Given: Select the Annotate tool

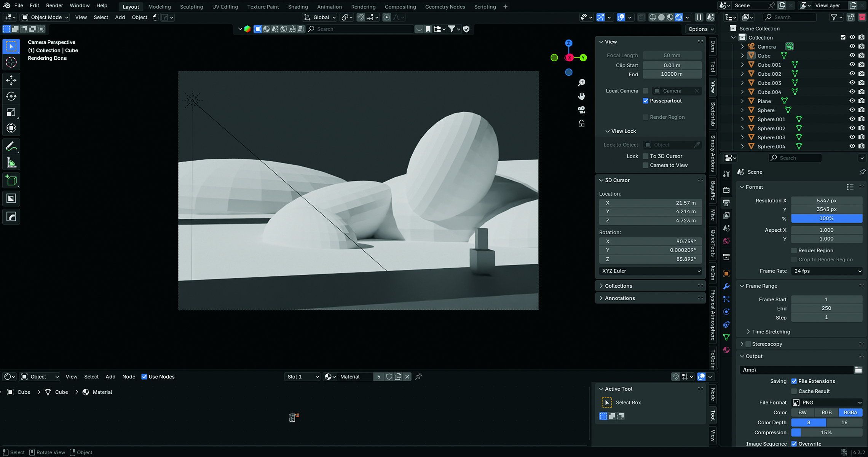Looking at the screenshot, I should coord(11,145).
